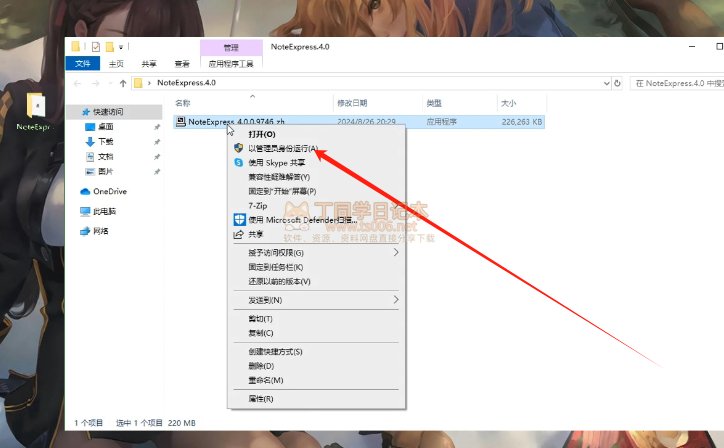
Task: Unpin 桌面 using its pin icon
Action: 157,127
